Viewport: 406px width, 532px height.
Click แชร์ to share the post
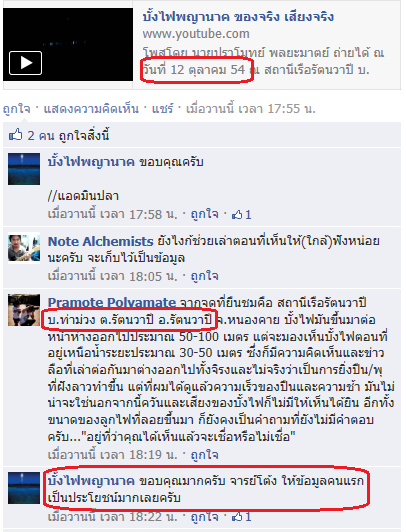(x=162, y=109)
